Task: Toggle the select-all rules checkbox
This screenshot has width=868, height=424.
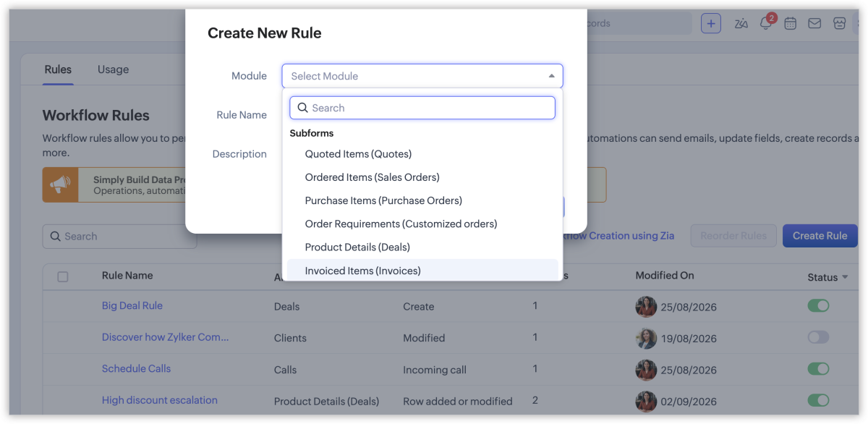Action: (63, 276)
